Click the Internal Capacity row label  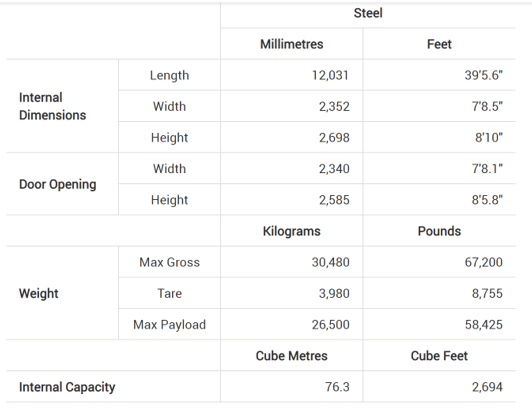67,387
